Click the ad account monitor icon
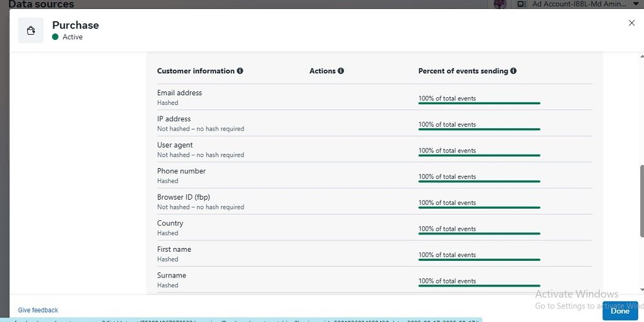Viewport: 644px width, 322px height. (522, 4)
